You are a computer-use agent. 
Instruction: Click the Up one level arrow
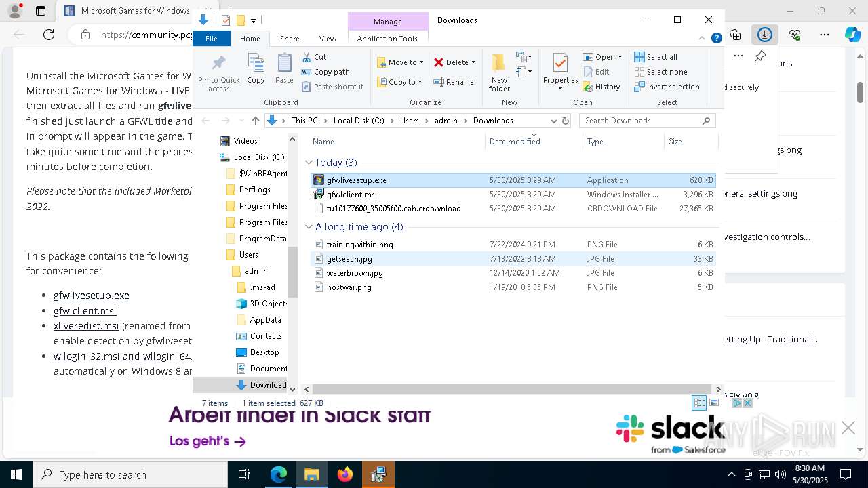255,121
